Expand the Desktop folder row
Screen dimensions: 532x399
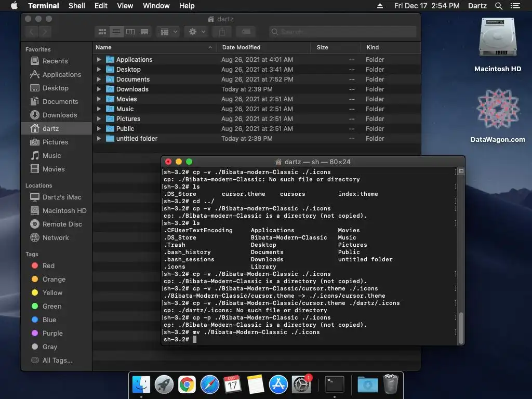click(99, 69)
